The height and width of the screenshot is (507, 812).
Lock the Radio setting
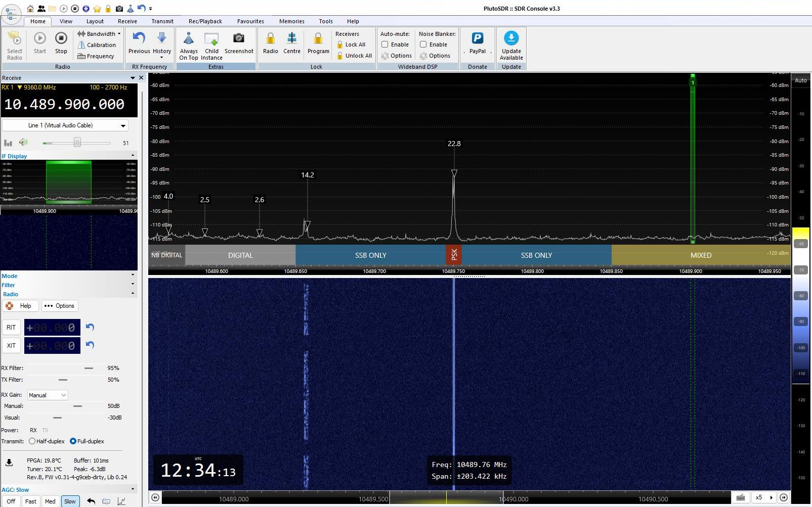point(270,42)
